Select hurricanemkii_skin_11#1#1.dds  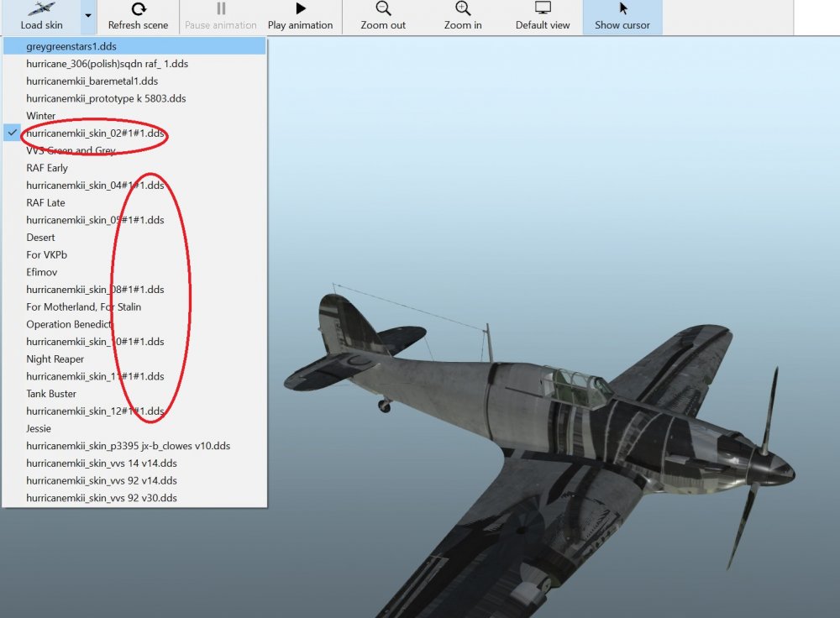[x=134, y=376]
